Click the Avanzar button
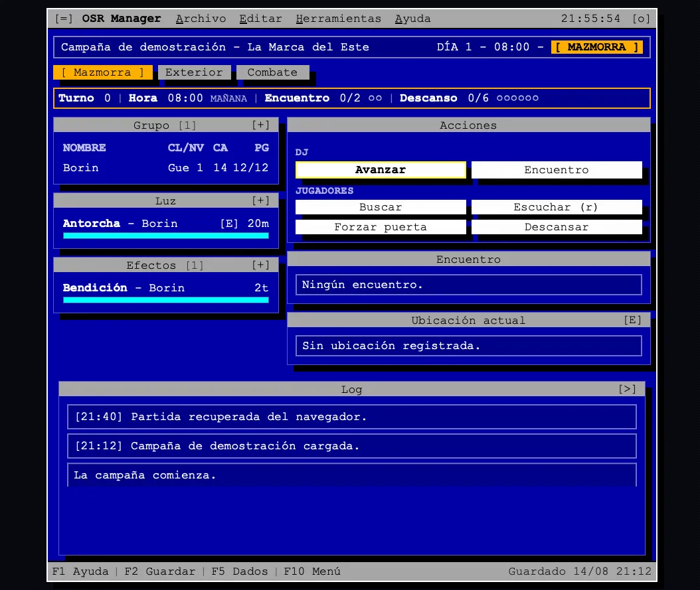This screenshot has width=700, height=590. click(381, 170)
